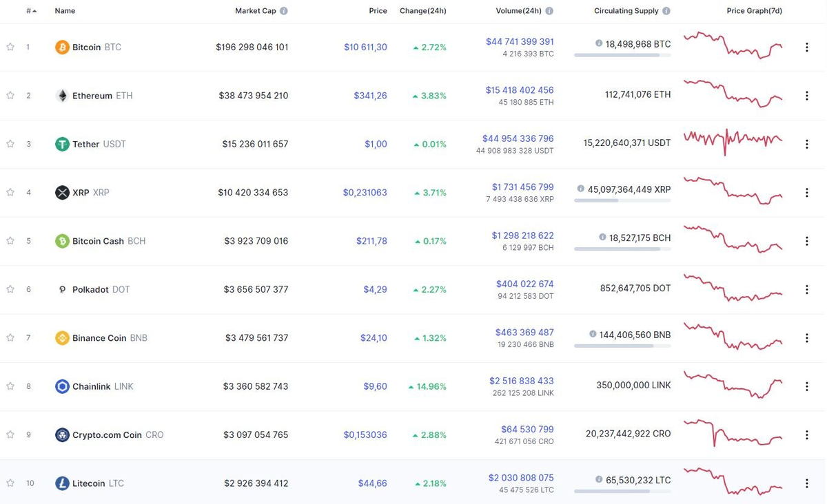
Task: Sort by the Change(24h) column header
Action: (x=423, y=11)
